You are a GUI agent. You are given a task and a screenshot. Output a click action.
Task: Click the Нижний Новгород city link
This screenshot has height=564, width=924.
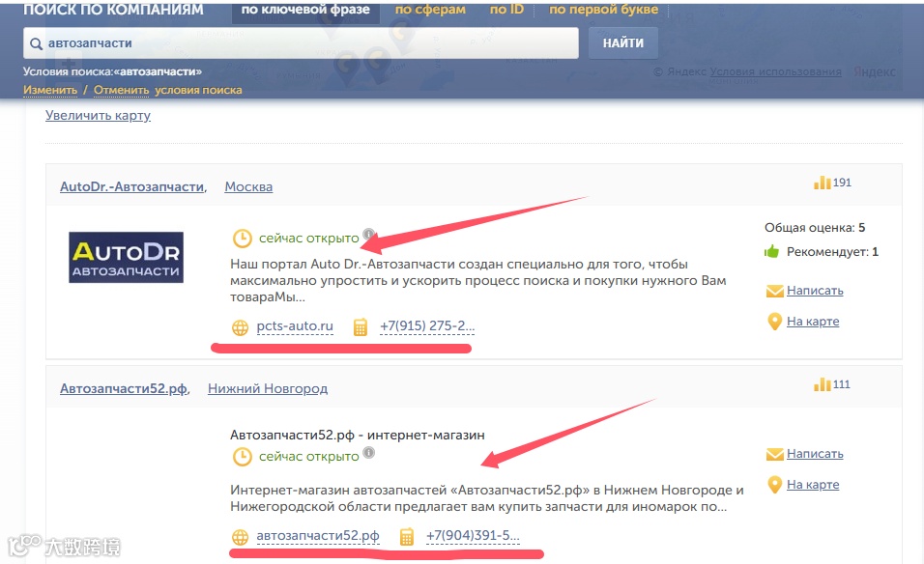268,389
